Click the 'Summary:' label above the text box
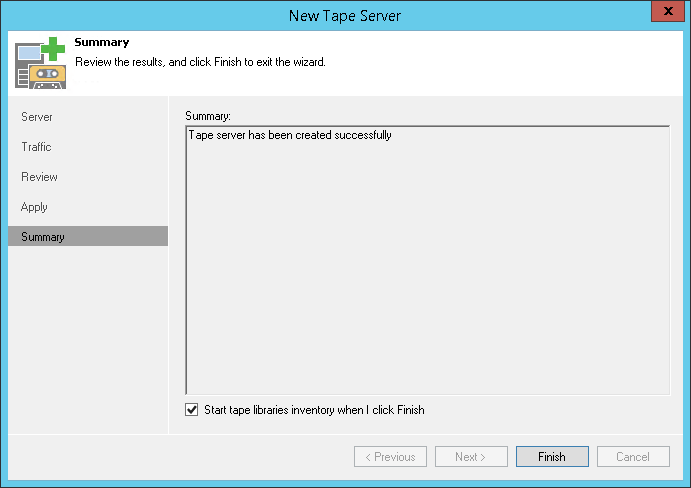This screenshot has height=488, width=691. tap(208, 117)
